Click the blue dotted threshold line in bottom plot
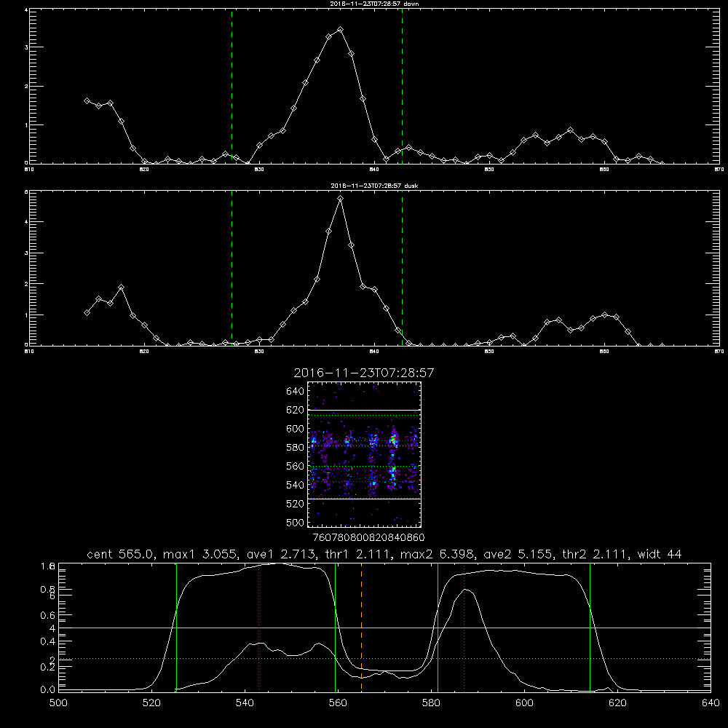The width and height of the screenshot is (728, 728). tap(384, 658)
